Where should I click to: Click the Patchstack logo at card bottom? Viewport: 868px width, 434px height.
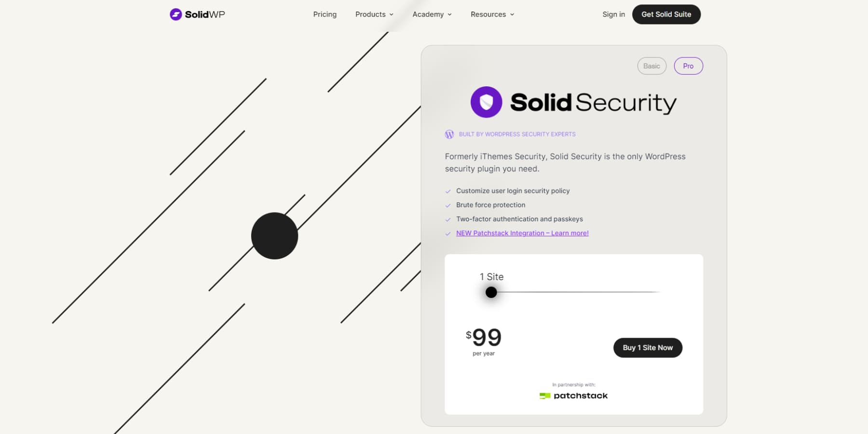573,395
